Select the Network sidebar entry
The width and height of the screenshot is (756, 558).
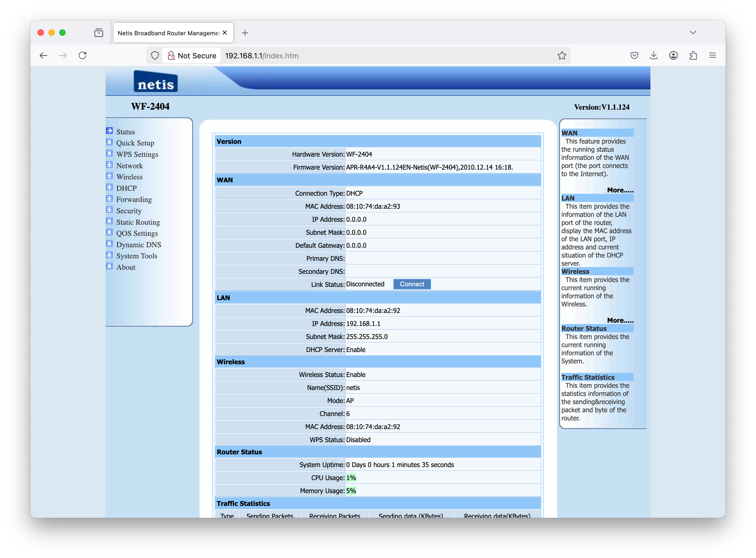tap(129, 166)
